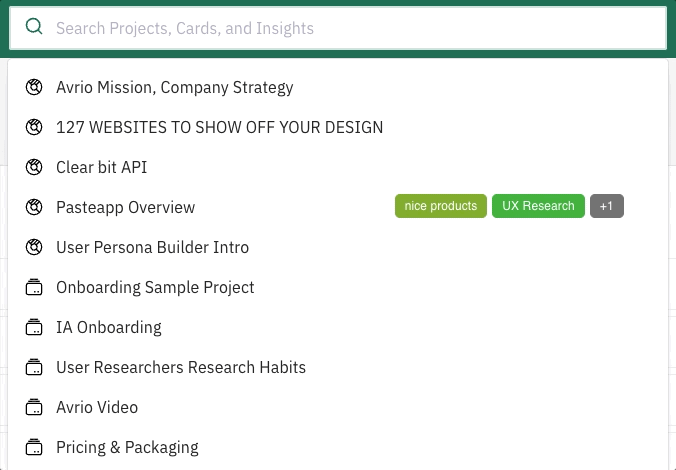Open the User Persona Builder Intro card
Viewport: 676px width, 470px height.
coord(338,248)
